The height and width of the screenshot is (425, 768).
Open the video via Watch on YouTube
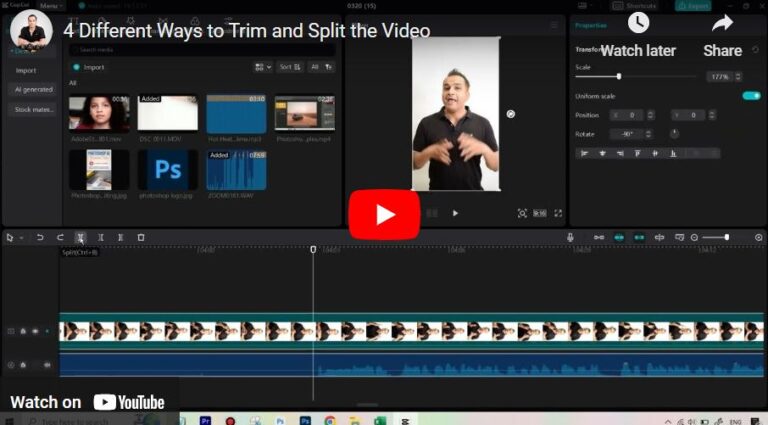pos(87,402)
